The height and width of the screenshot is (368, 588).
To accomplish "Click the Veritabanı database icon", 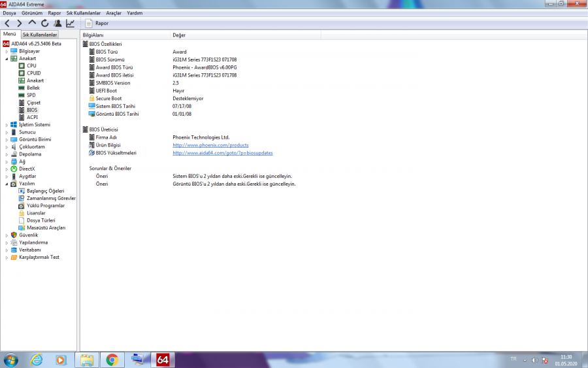I will coord(14,250).
